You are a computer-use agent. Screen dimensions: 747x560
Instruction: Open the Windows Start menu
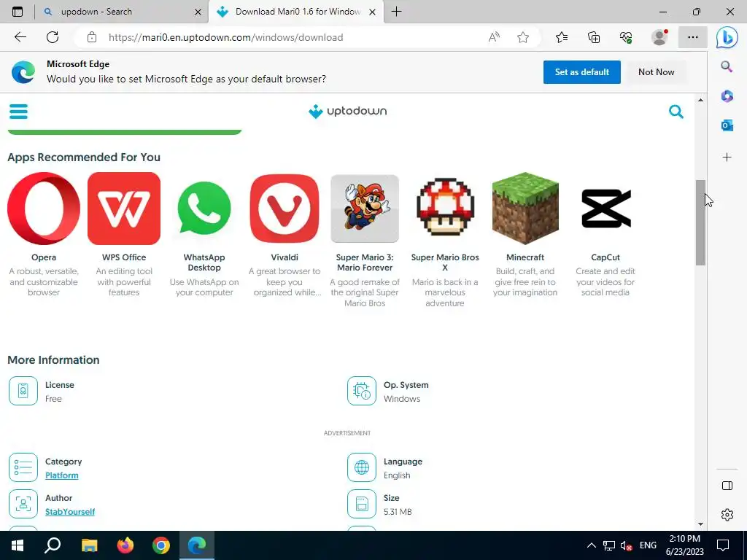click(x=18, y=545)
